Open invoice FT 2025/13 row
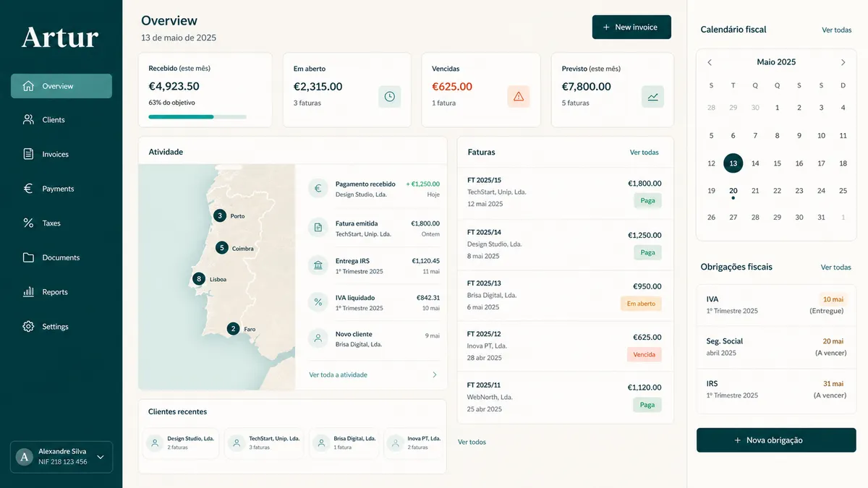This screenshot has width=868, height=488. click(565, 296)
